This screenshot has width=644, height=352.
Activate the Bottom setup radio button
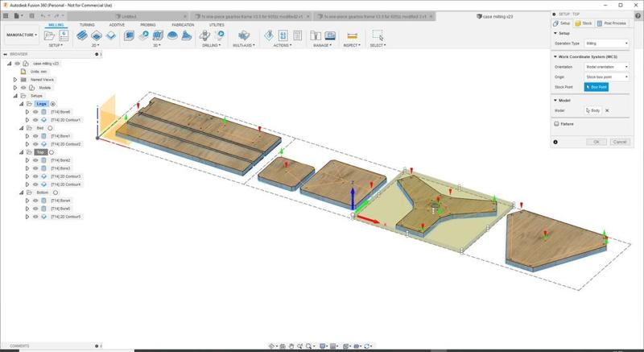pos(55,193)
